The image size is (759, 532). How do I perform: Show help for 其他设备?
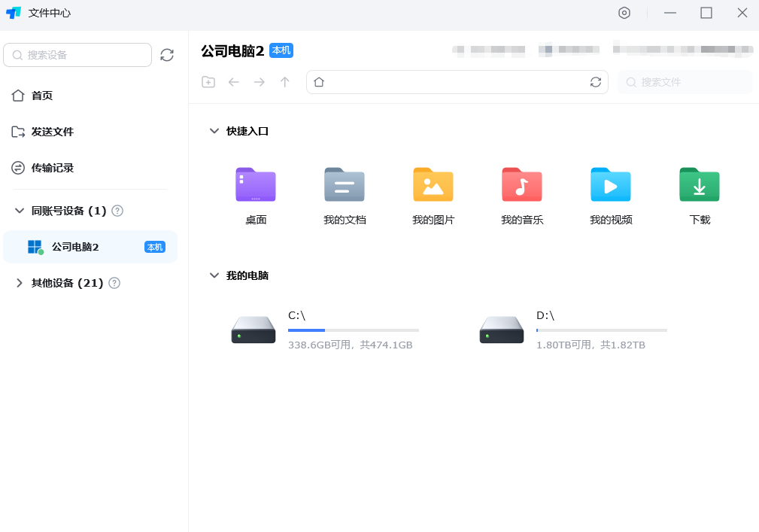tap(114, 283)
